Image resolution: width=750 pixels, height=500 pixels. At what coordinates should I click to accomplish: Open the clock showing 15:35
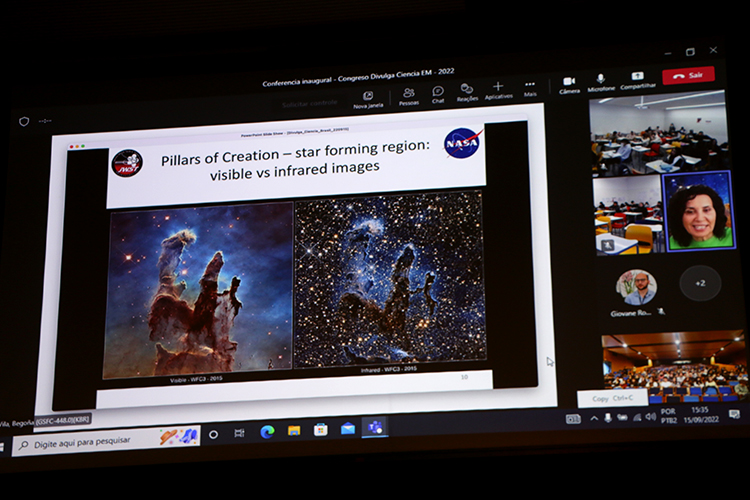[701, 414]
